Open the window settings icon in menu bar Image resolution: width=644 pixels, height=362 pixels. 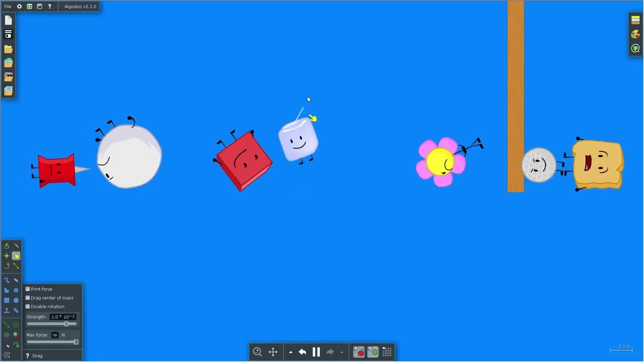39,7
